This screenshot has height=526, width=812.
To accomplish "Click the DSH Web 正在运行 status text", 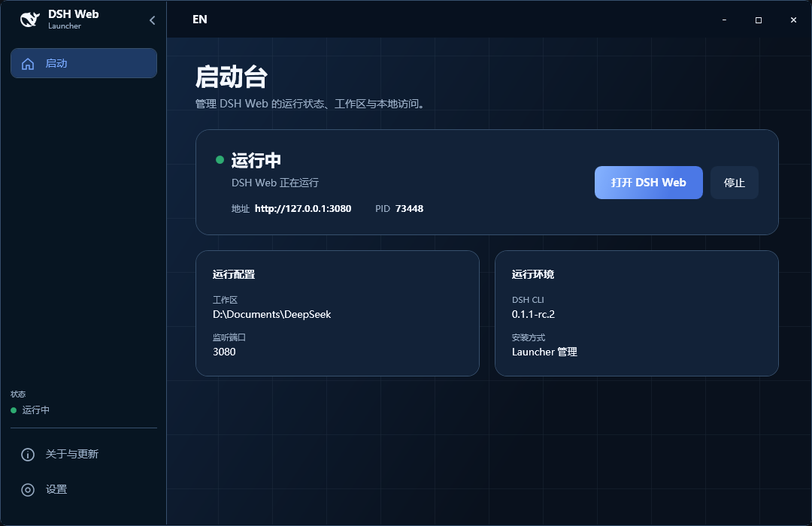I will coord(275,183).
